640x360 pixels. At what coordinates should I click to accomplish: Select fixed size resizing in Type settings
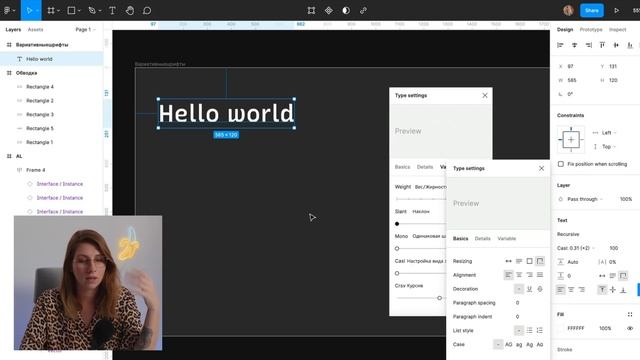click(529, 261)
